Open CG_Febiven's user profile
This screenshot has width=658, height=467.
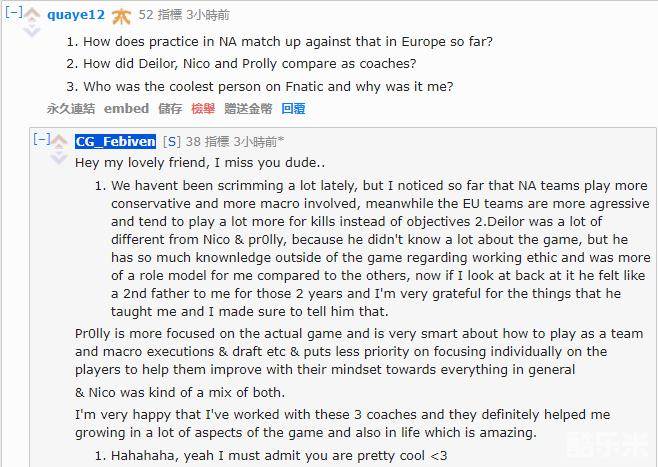coord(115,141)
